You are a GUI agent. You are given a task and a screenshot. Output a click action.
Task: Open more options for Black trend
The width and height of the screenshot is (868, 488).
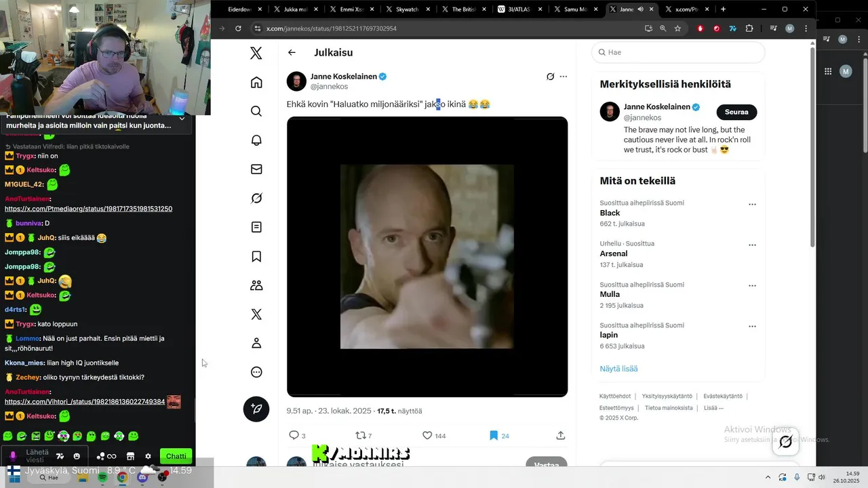coord(752,204)
